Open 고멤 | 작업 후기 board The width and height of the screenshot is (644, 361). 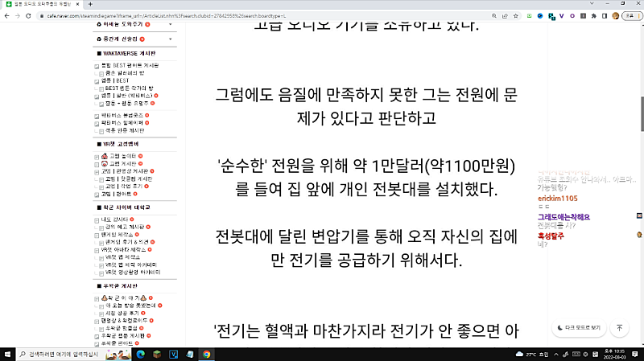click(124, 187)
